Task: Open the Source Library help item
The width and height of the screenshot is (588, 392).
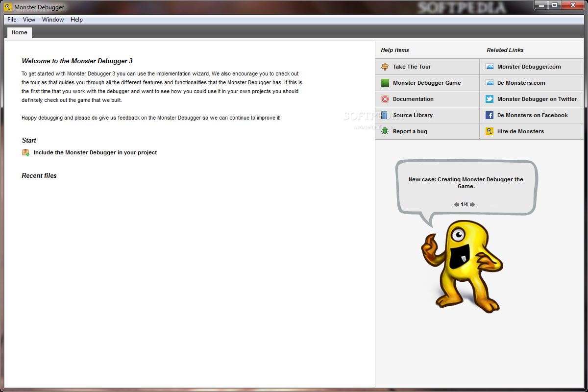Action: pos(427,115)
